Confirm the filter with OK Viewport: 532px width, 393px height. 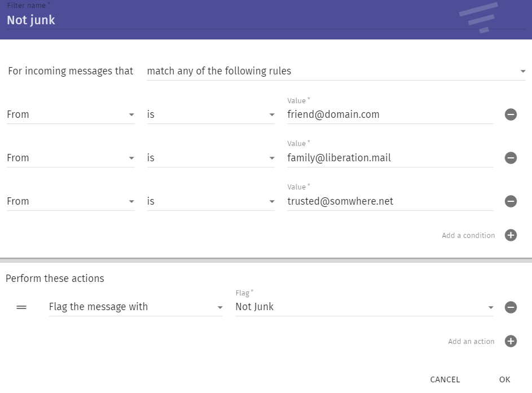click(504, 380)
